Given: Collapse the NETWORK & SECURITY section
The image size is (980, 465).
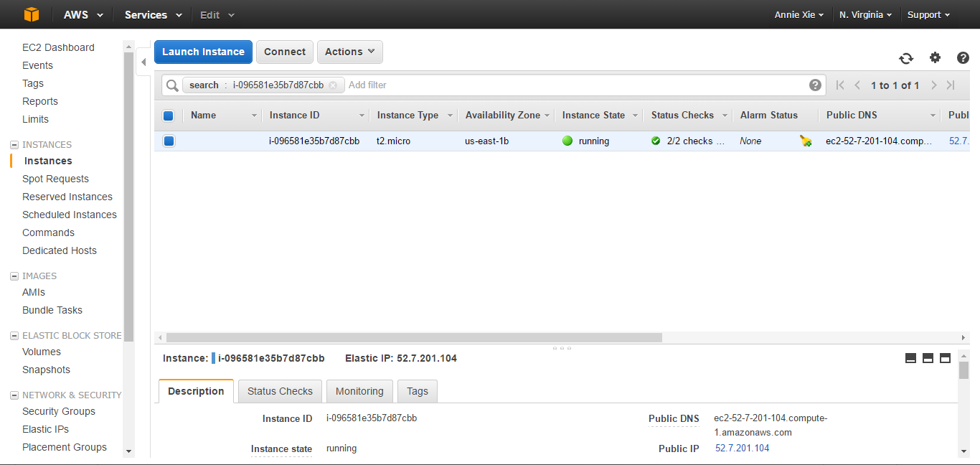Looking at the screenshot, I should [x=14, y=395].
